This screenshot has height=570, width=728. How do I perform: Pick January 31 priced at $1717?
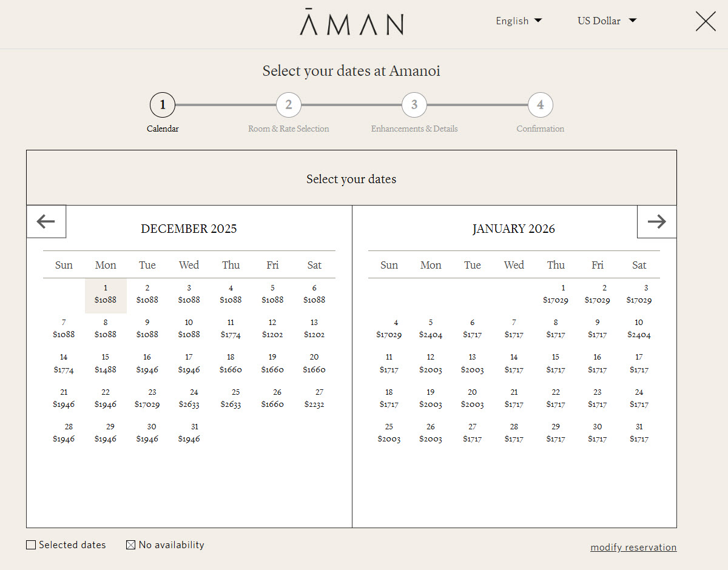coord(639,434)
